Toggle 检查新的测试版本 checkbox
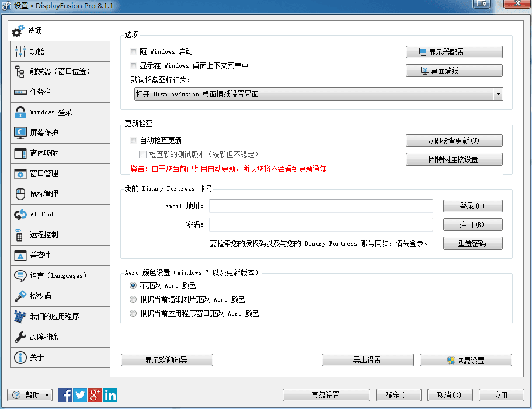This screenshot has width=532, height=409. [x=143, y=154]
